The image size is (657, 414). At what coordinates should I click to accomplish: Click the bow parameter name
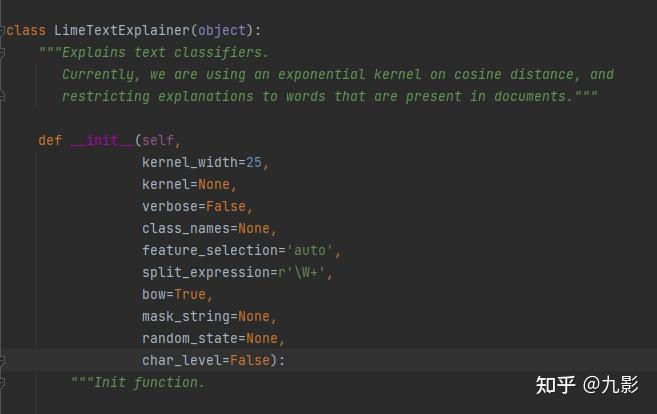[x=153, y=294]
